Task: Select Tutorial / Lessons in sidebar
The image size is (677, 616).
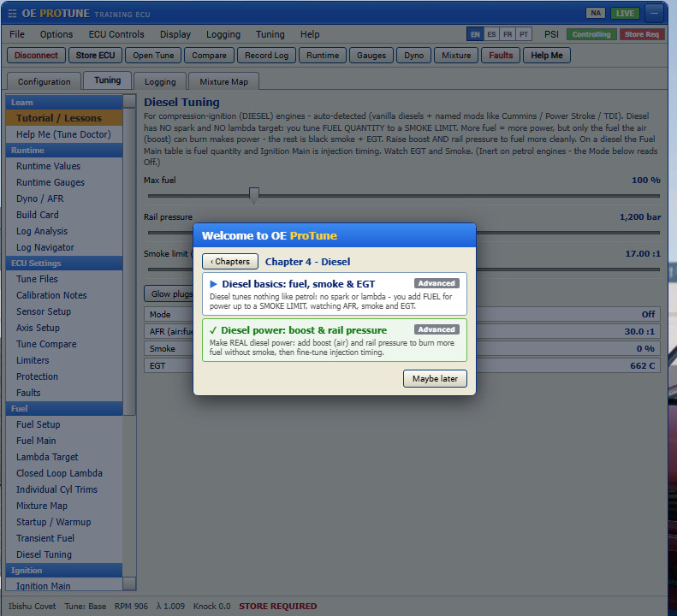Action: pos(64,118)
